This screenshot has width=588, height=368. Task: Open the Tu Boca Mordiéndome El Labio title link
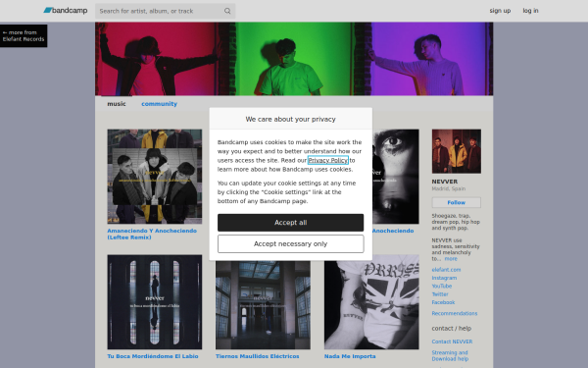point(153,356)
